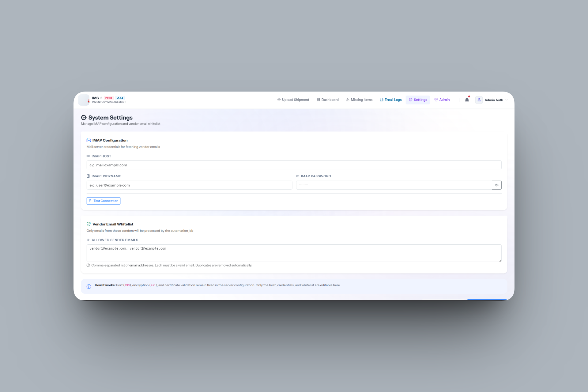Click the Admin shield nav icon

[436, 100]
